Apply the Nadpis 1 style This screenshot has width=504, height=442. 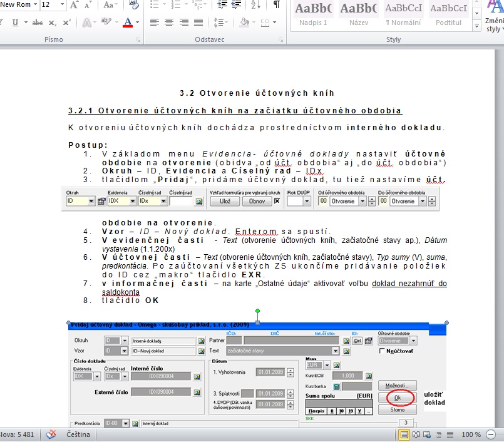313,15
